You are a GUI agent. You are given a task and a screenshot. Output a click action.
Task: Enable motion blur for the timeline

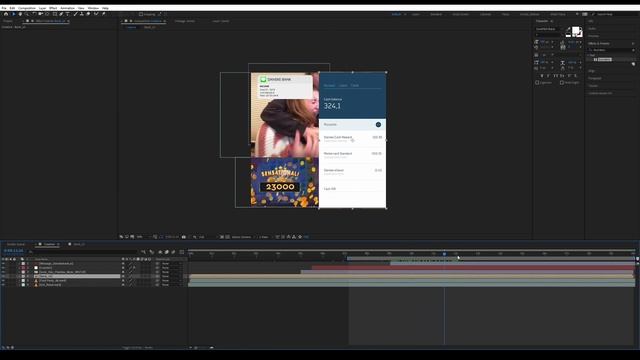[173, 252]
